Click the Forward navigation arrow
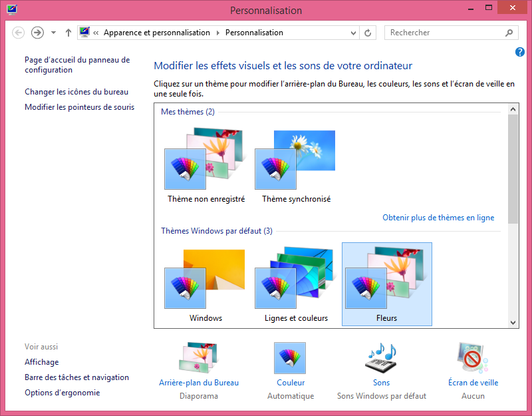 click(37, 33)
